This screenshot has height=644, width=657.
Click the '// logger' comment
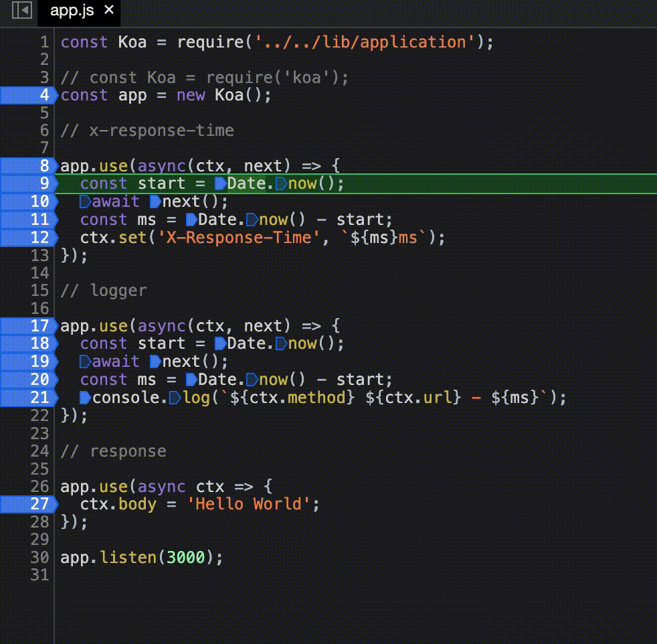104,291
